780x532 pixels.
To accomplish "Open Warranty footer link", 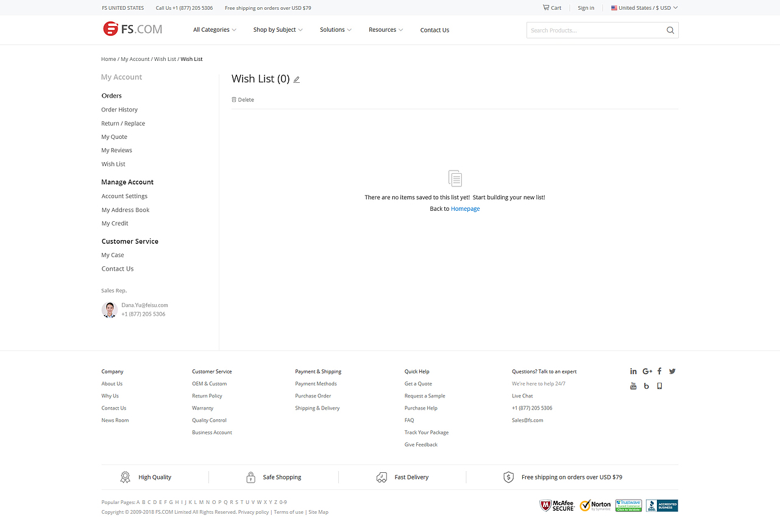I will pyautogui.click(x=203, y=408).
